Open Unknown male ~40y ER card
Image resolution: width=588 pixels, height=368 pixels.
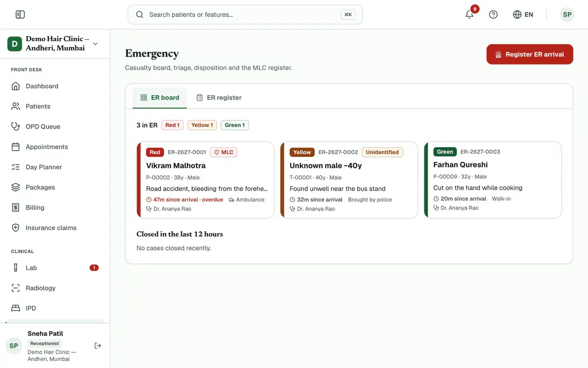click(349, 180)
